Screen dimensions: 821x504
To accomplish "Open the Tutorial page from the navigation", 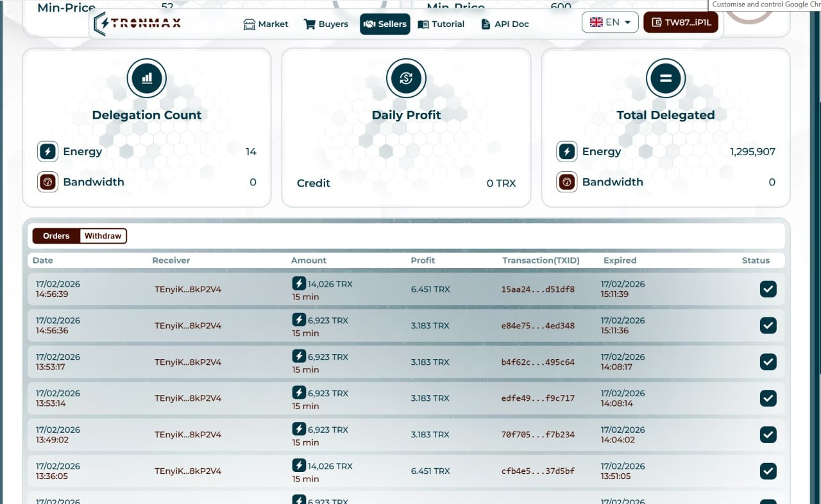I will click(441, 24).
